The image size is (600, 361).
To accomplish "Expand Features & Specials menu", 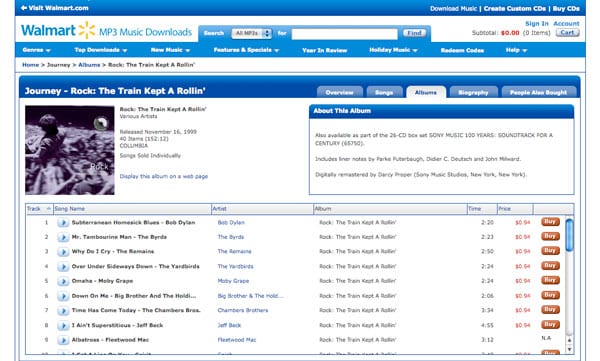I will tap(246, 50).
